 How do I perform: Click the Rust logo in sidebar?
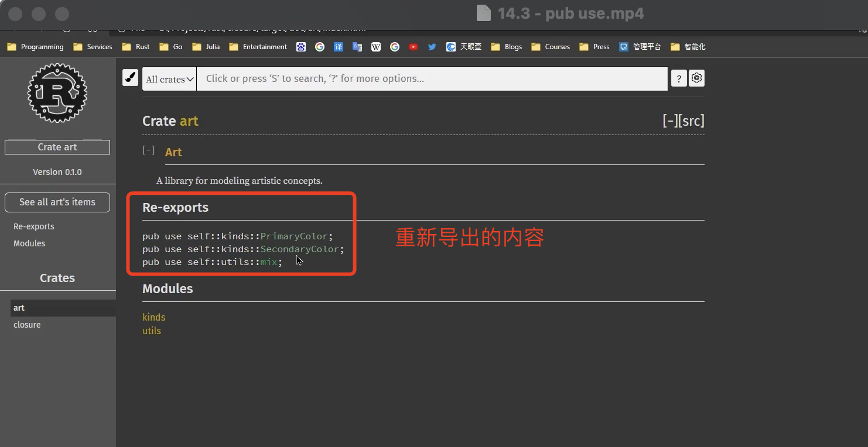(57, 93)
